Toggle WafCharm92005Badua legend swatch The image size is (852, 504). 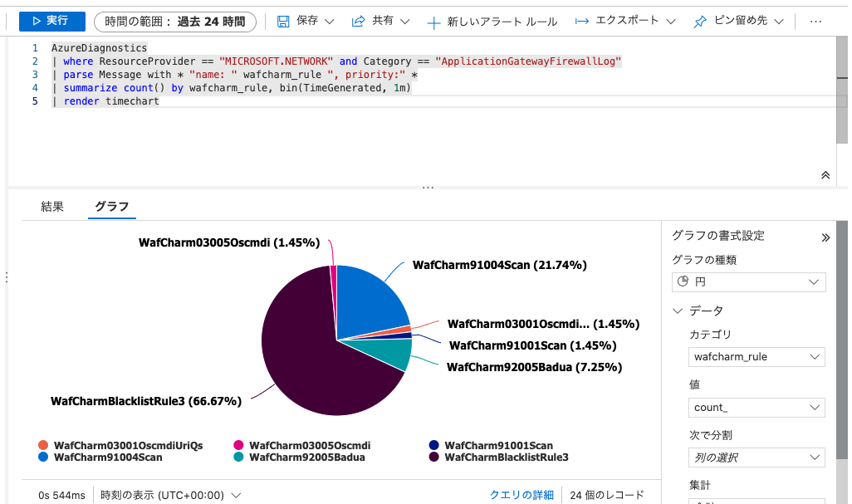[238, 458]
